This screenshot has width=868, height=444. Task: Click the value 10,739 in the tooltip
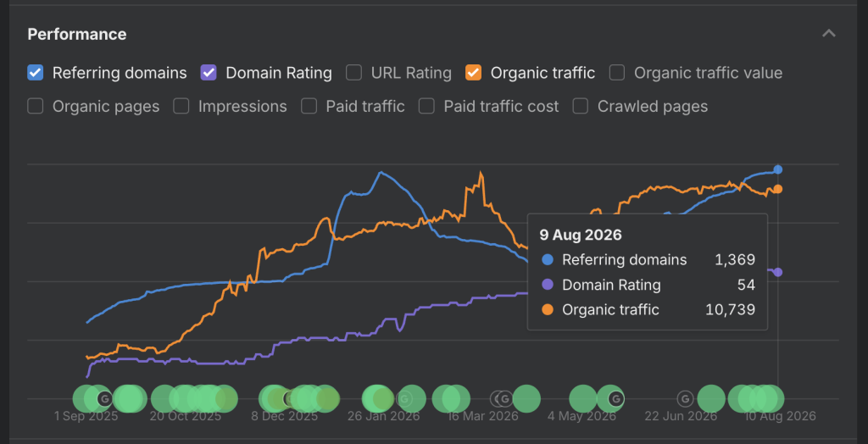731,309
